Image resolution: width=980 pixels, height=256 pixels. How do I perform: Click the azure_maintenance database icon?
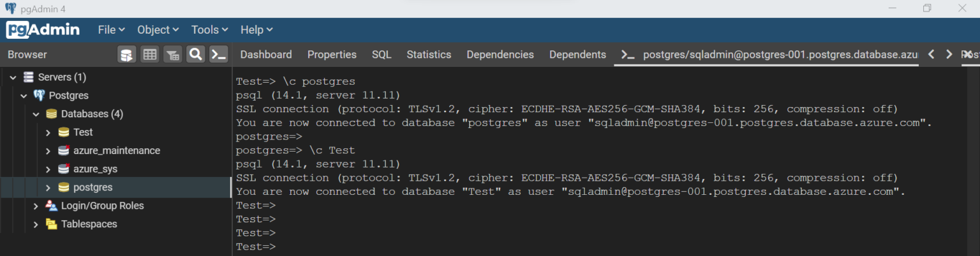click(x=64, y=151)
